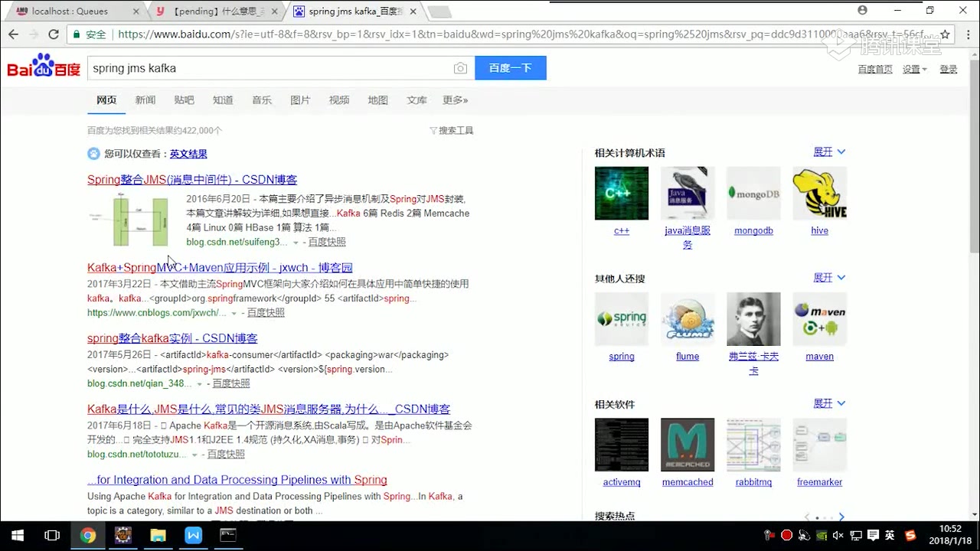Switch the 英 input language indicator
Viewport: 980px width, 551px height.
point(890,536)
